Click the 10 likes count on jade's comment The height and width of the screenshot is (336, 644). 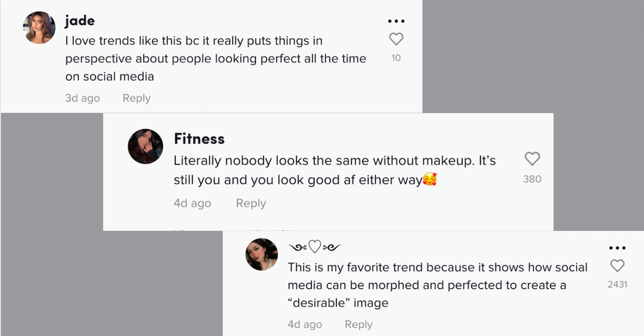[396, 58]
